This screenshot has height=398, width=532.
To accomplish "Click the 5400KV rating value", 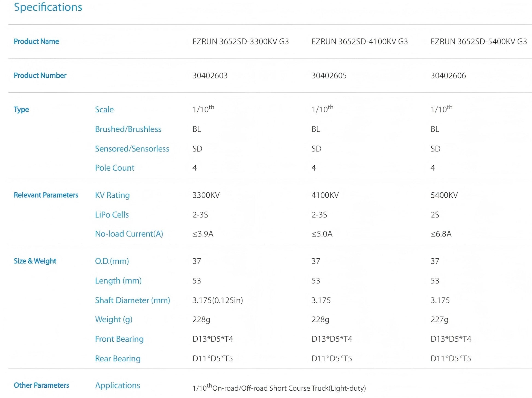I will click(x=444, y=195).
